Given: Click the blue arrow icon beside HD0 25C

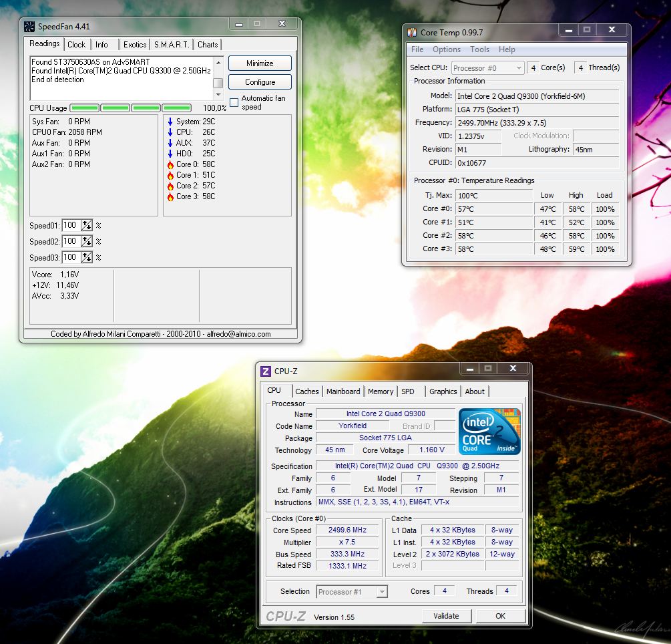Looking at the screenshot, I should (x=170, y=154).
